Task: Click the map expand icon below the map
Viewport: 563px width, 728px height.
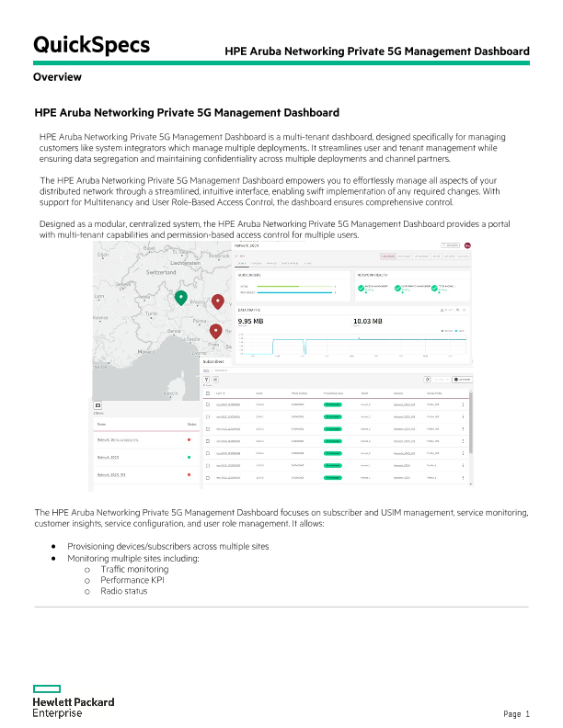Action: coord(98,405)
